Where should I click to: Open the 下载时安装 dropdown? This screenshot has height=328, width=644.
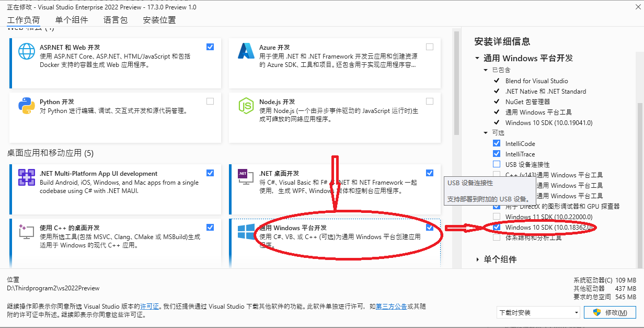point(538,312)
